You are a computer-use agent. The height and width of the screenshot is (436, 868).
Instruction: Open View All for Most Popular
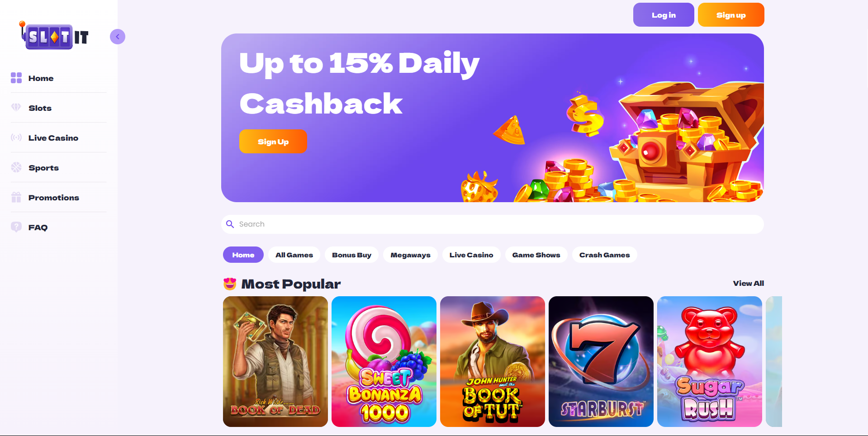click(x=748, y=284)
